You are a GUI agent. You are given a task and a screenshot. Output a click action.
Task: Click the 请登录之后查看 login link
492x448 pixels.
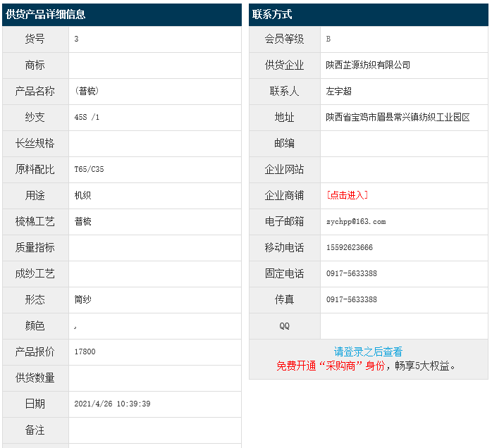368,351
